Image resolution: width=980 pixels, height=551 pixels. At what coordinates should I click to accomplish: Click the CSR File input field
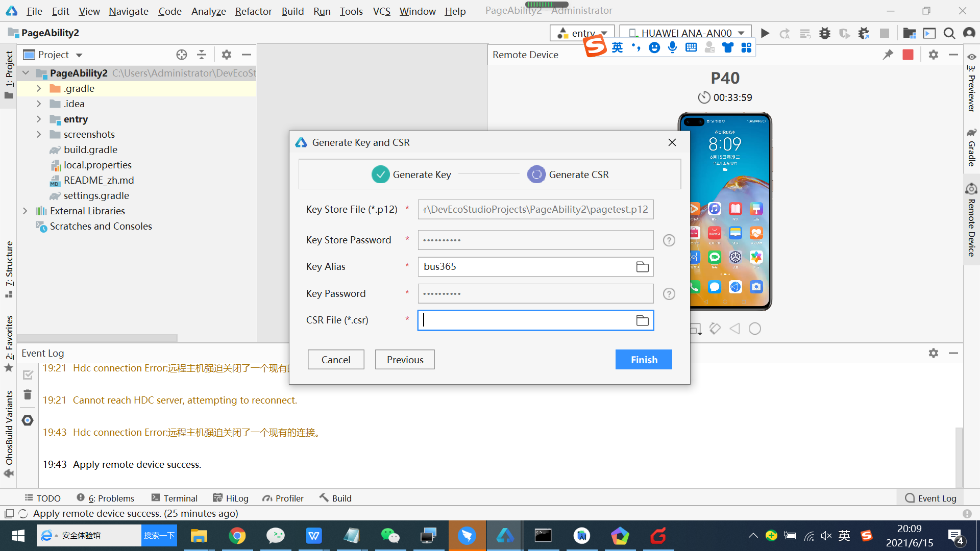point(526,320)
